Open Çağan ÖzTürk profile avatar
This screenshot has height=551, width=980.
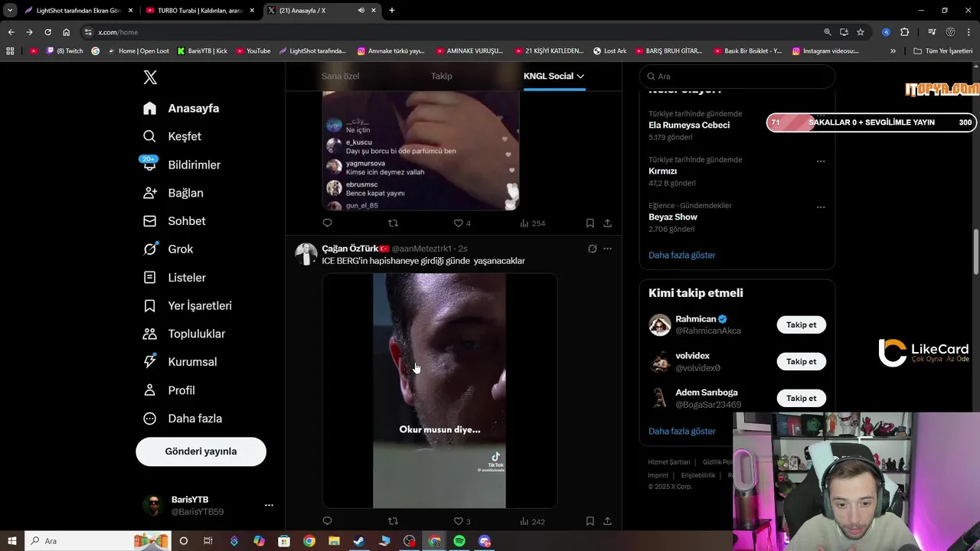pos(306,254)
